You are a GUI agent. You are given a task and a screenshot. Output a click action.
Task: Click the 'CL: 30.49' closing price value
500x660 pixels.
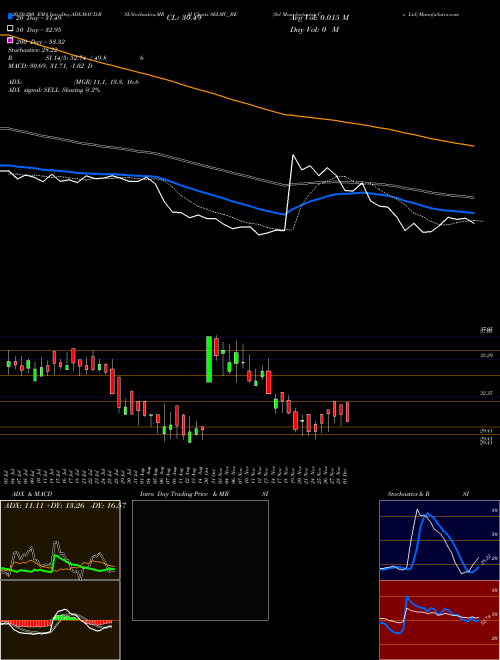(x=184, y=18)
